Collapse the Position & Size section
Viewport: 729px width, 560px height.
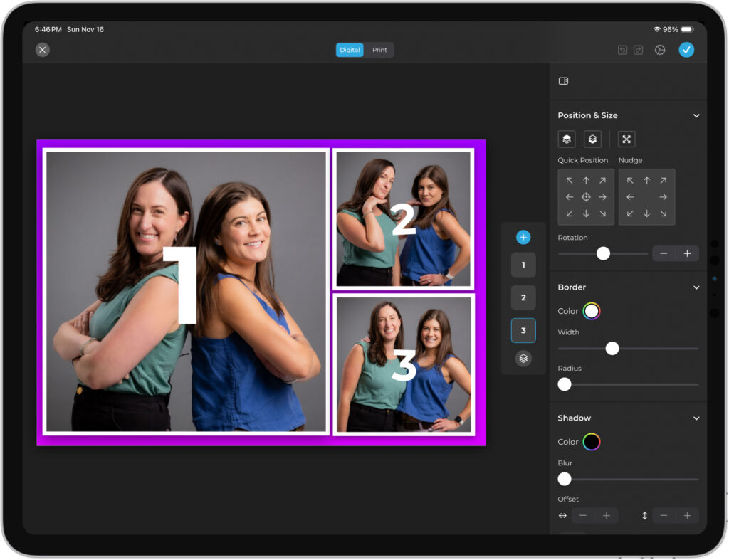tap(696, 115)
